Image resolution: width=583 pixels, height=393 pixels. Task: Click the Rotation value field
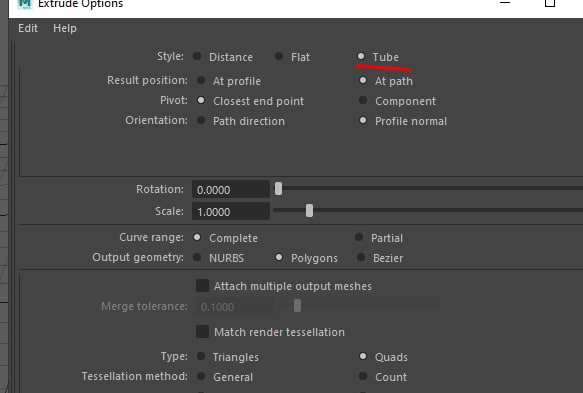tap(231, 190)
